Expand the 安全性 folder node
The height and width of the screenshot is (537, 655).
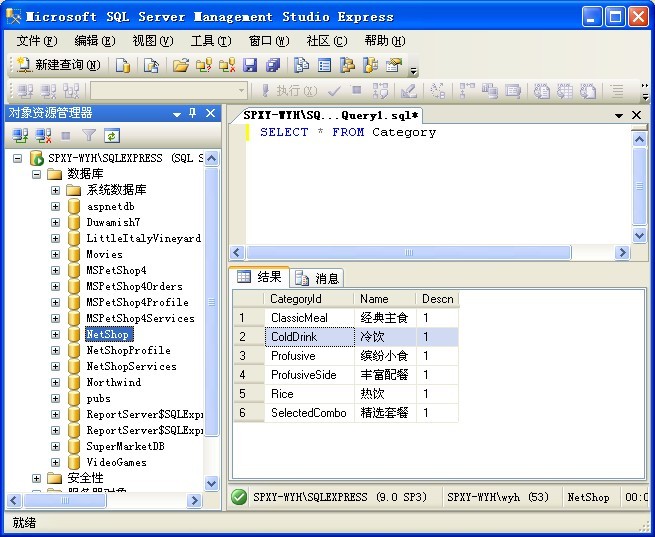pyautogui.click(x=36, y=479)
